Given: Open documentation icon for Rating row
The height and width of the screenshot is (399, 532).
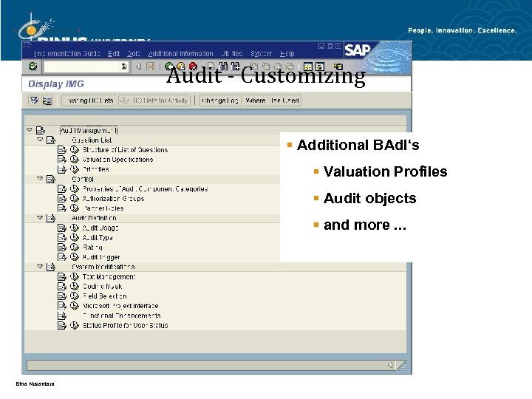Looking at the screenshot, I should 62,248.
